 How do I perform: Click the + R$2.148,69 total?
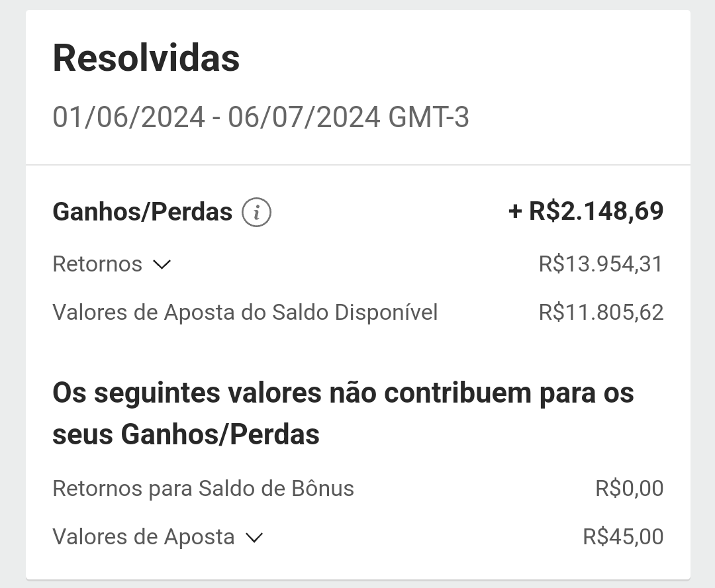pos(586,211)
